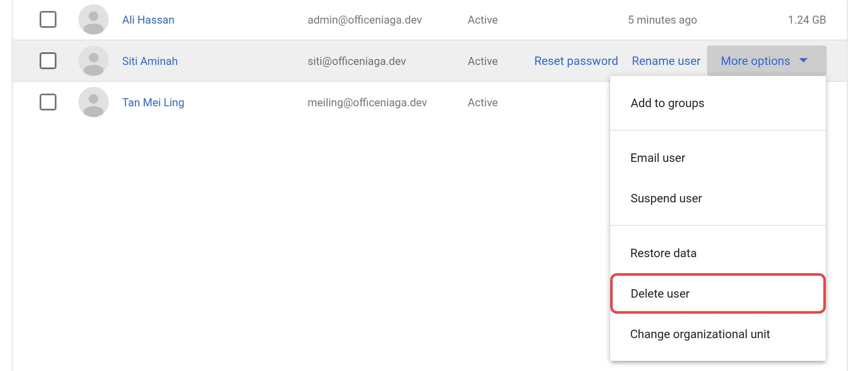Tick the checkbox beside Ali Hassan
The height and width of the screenshot is (371, 868).
click(48, 19)
